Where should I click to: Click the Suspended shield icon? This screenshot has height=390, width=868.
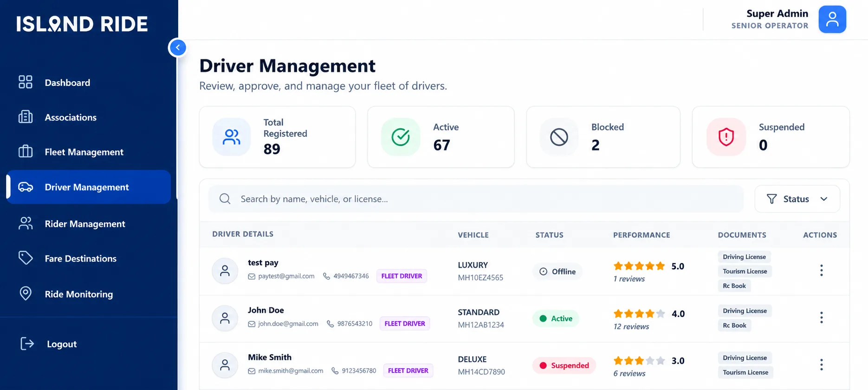pos(726,137)
